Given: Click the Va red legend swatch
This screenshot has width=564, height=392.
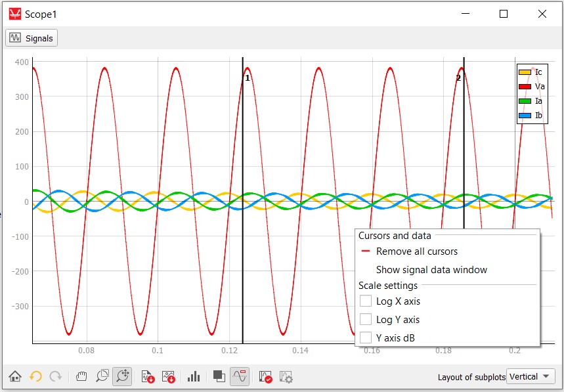Looking at the screenshot, I should [x=525, y=87].
